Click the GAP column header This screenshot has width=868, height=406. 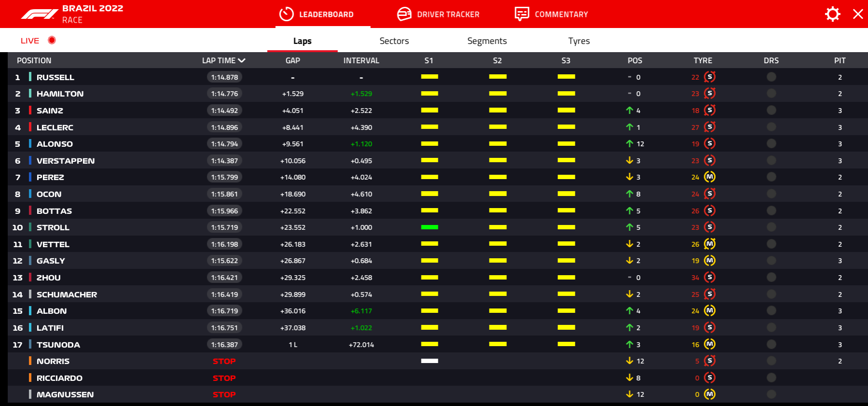click(x=293, y=60)
